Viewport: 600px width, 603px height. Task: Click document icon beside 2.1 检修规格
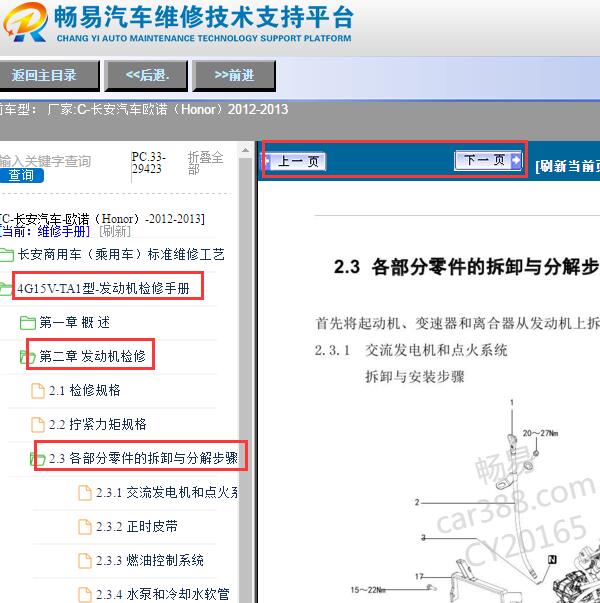38,391
